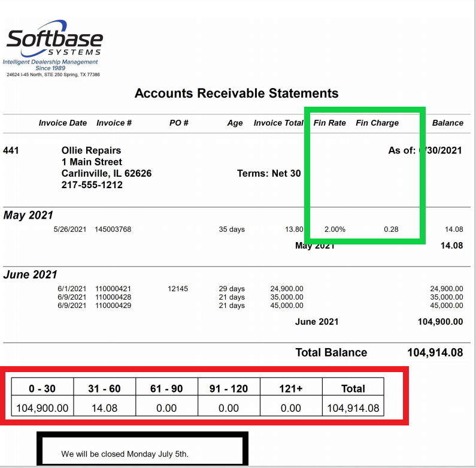Click the PO number 12145

coord(178,289)
